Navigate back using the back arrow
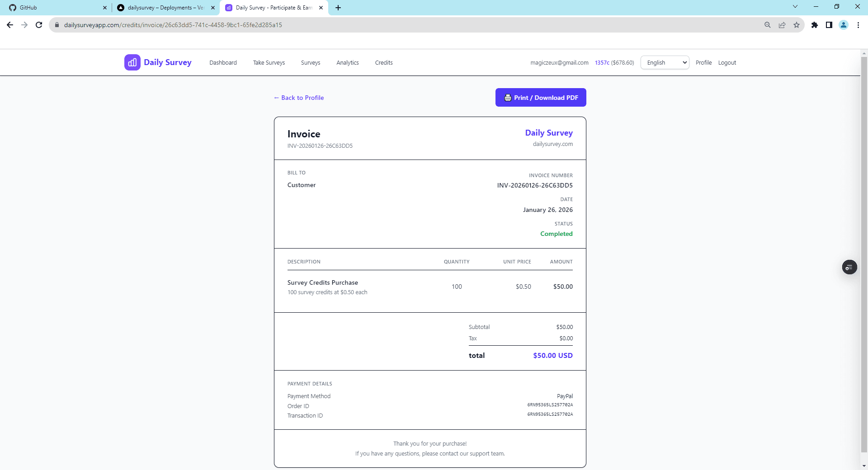 click(10, 25)
